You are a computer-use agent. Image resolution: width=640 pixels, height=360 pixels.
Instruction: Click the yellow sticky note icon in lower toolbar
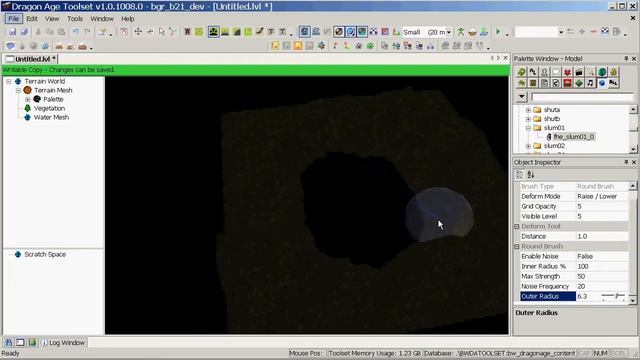coord(275,46)
